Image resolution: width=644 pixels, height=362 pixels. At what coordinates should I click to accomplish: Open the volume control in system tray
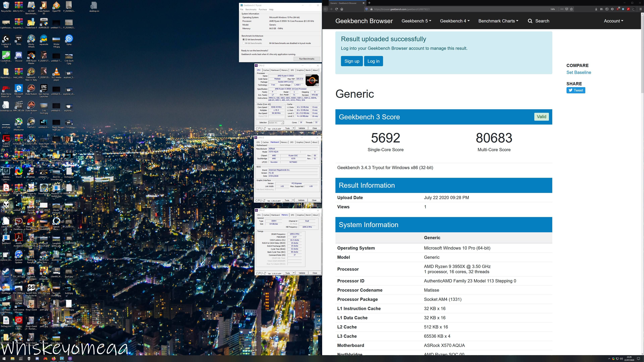(x=621, y=359)
